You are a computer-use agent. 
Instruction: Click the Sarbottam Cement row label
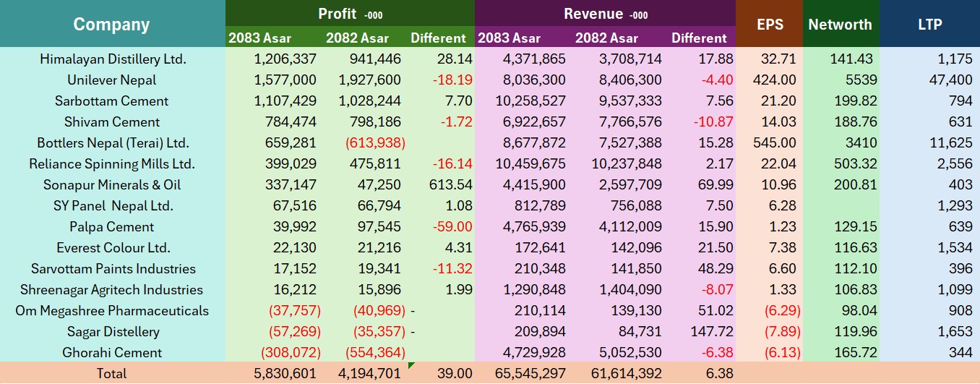point(112,101)
